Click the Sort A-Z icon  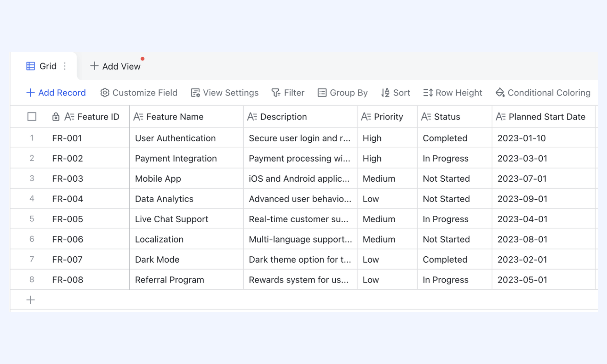coord(385,93)
